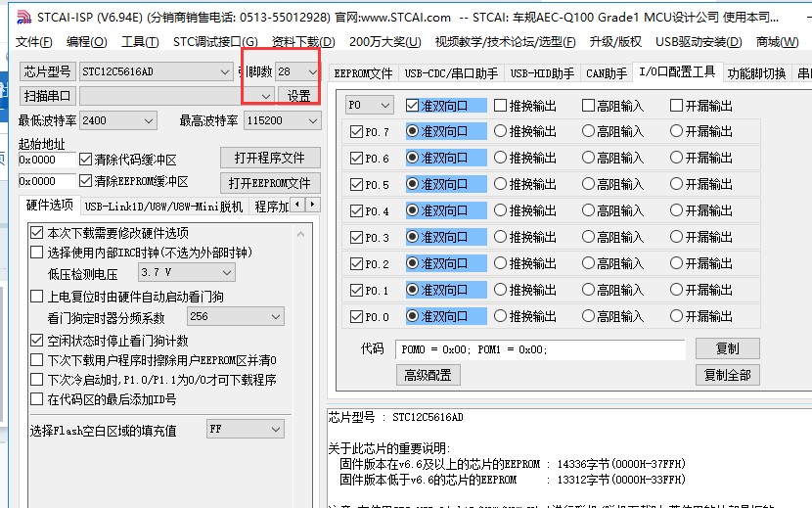This screenshot has width=812, height=508.
Task: Click the 代码 P0M0 = 0x00 field
Action: 540,349
